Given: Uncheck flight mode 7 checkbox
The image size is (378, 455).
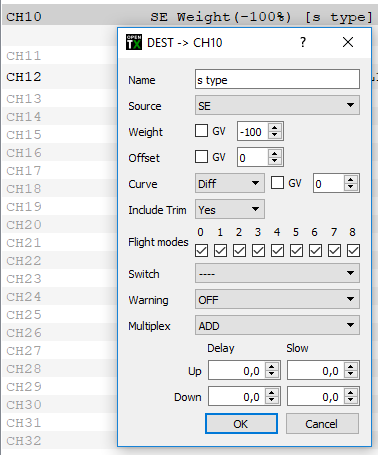Looking at the screenshot, I should click(334, 251).
